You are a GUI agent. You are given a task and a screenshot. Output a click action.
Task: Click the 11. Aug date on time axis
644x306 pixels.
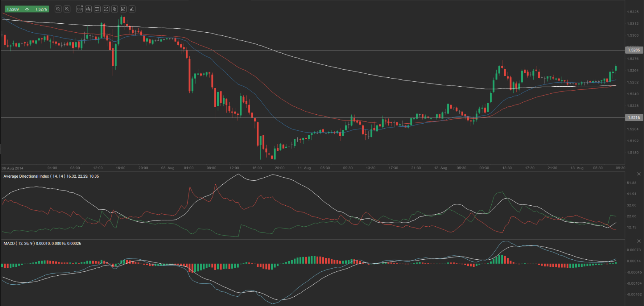tap(304, 168)
